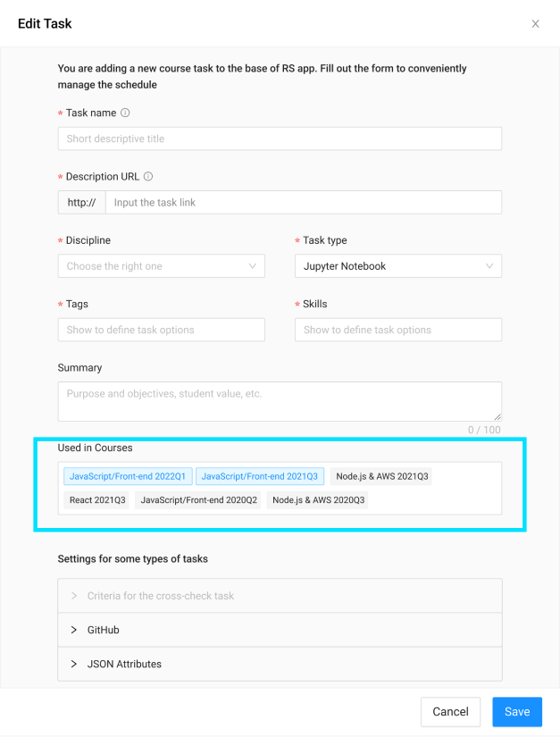This screenshot has width=560, height=737.
Task: Expand Criteria for the cross-check task
Action: [x=280, y=596]
